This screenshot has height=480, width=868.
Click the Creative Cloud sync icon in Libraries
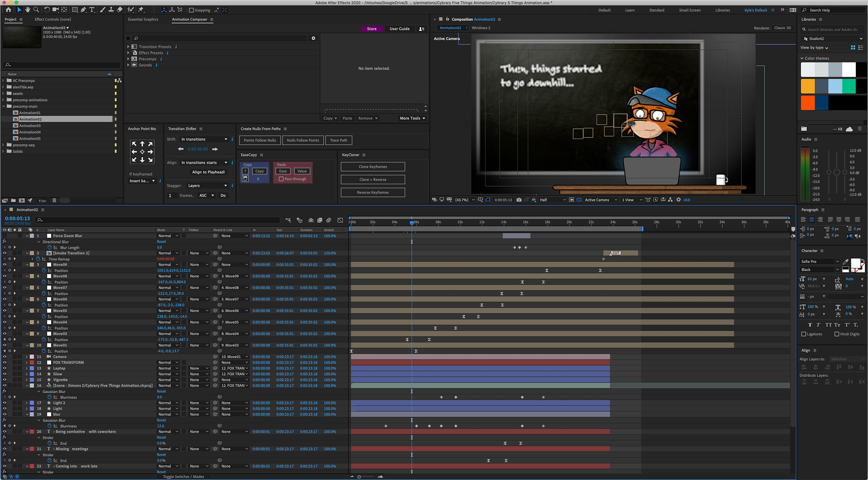[x=849, y=129]
